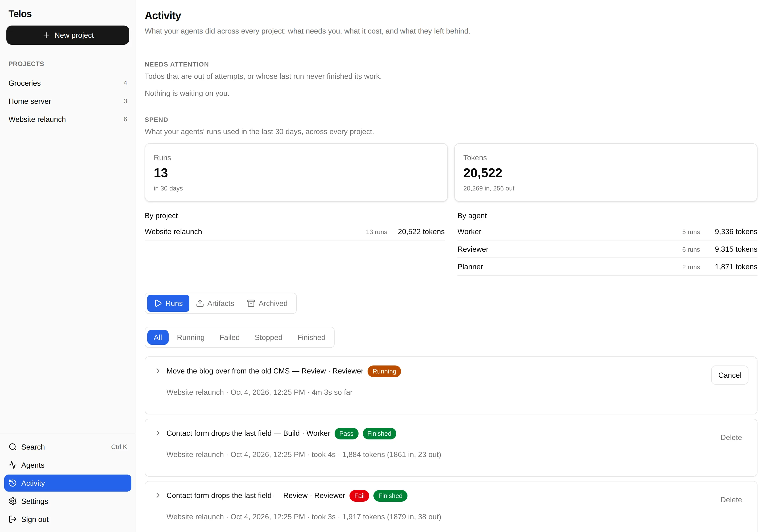Click the upload icon on Artifacts tab
This screenshot has width=766, height=532.
pyautogui.click(x=200, y=303)
